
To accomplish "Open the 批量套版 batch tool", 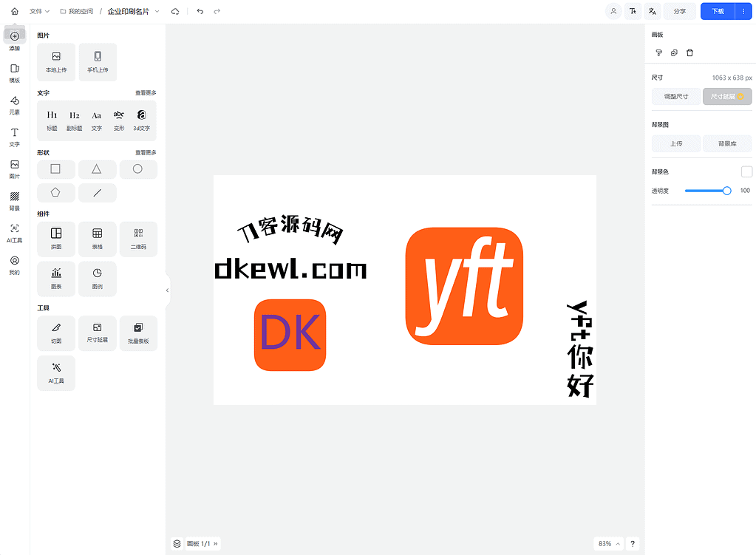I will [x=138, y=333].
